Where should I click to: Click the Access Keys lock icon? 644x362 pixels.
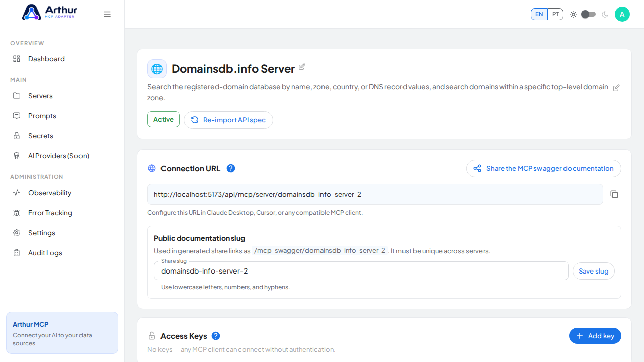[x=152, y=336]
